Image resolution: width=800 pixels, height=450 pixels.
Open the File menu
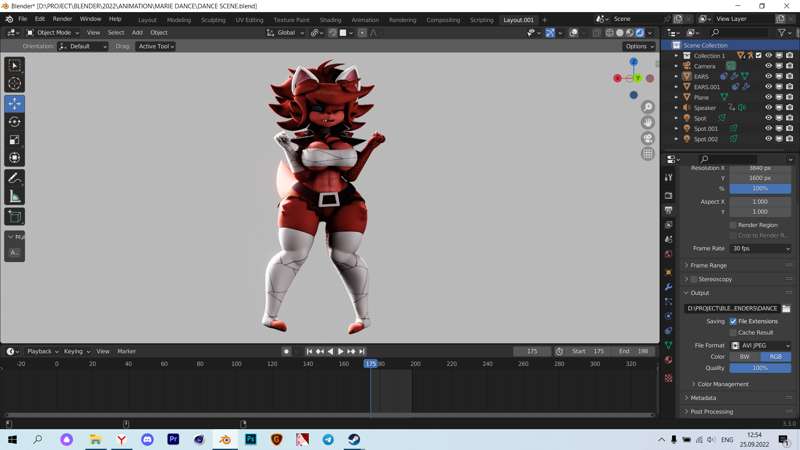click(23, 19)
